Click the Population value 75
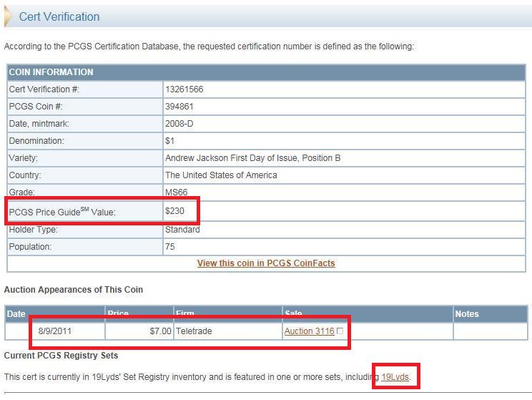This screenshot has height=400, width=532. pyautogui.click(x=170, y=247)
